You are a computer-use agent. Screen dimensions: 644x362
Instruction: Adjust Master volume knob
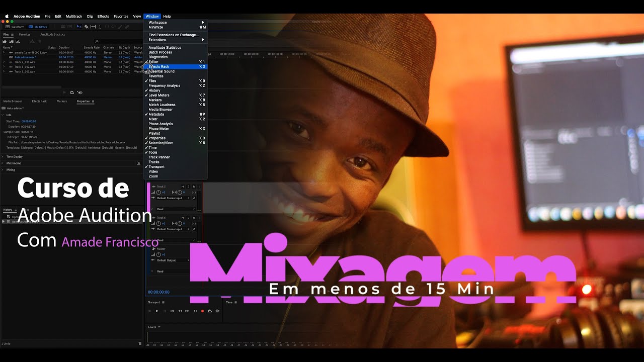158,254
